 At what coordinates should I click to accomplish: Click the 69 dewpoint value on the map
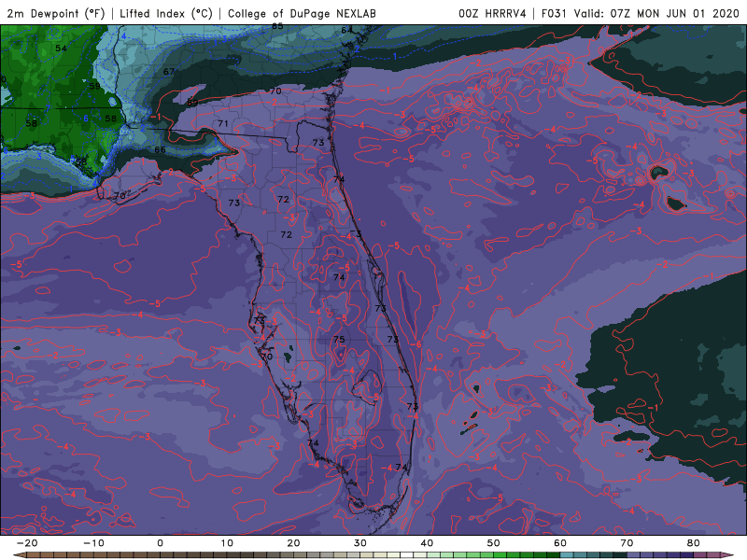click(192, 103)
